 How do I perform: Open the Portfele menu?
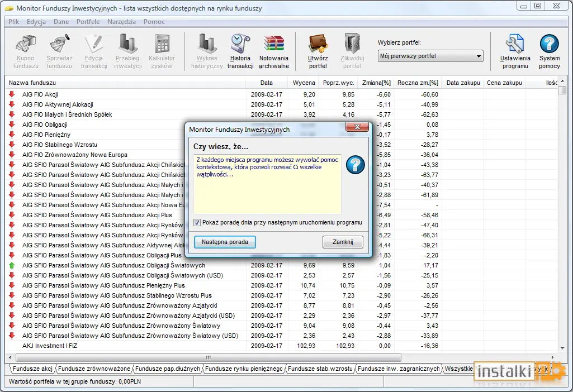click(x=88, y=22)
